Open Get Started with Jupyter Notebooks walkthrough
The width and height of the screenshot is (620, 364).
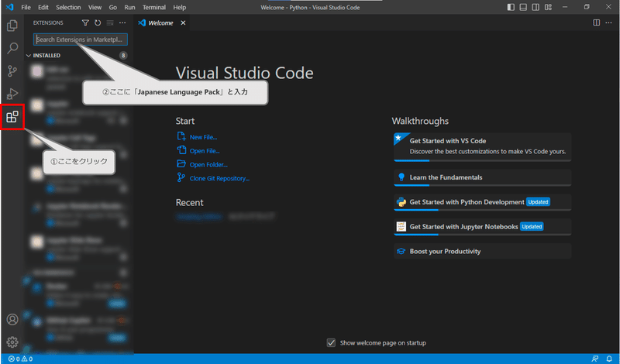[x=482, y=226]
